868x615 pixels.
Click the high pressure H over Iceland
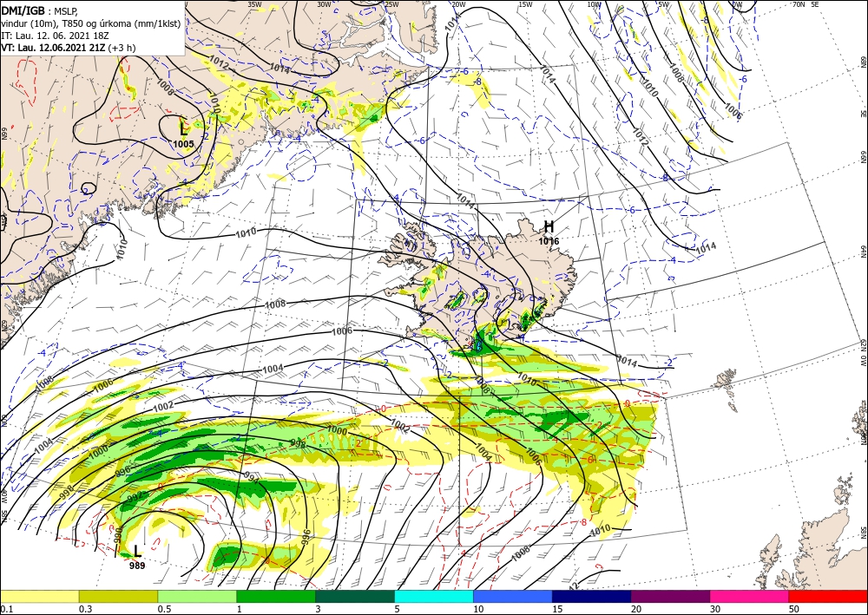click(x=549, y=226)
